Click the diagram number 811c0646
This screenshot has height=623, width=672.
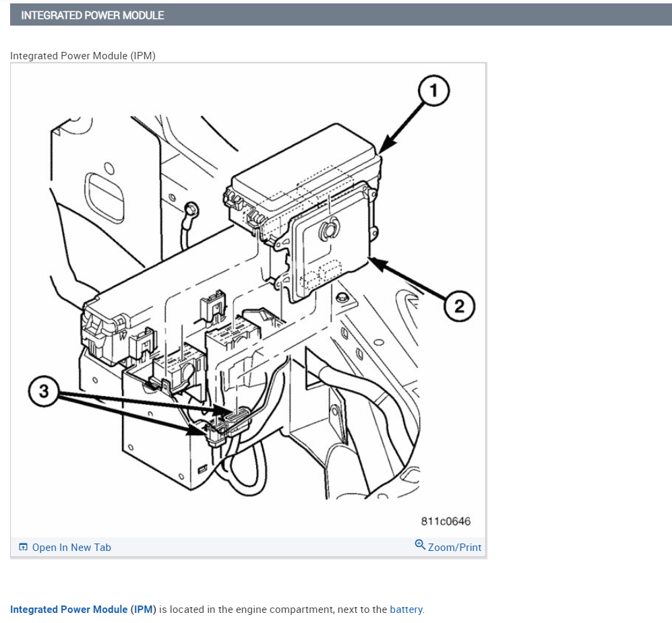coord(446,521)
